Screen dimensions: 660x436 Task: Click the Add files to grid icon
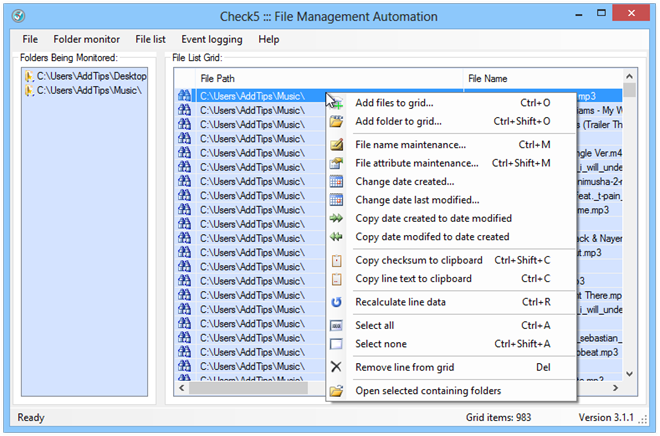[x=336, y=103]
